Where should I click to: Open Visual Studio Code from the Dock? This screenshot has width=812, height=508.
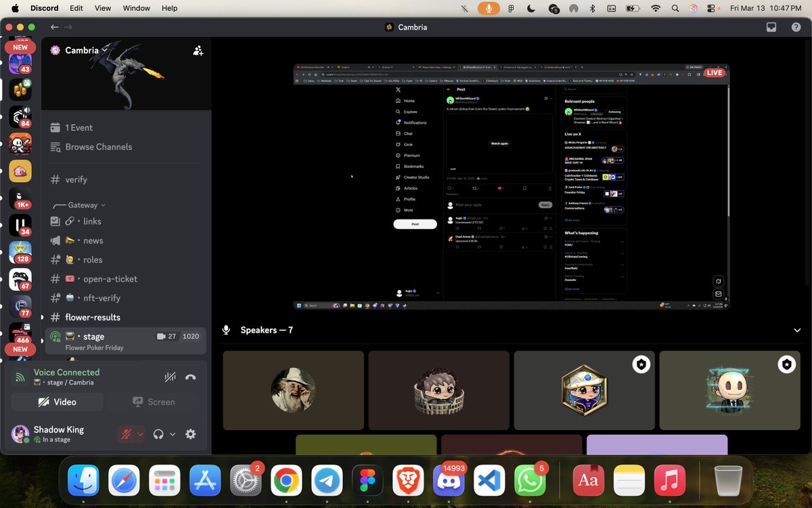pyautogui.click(x=489, y=481)
